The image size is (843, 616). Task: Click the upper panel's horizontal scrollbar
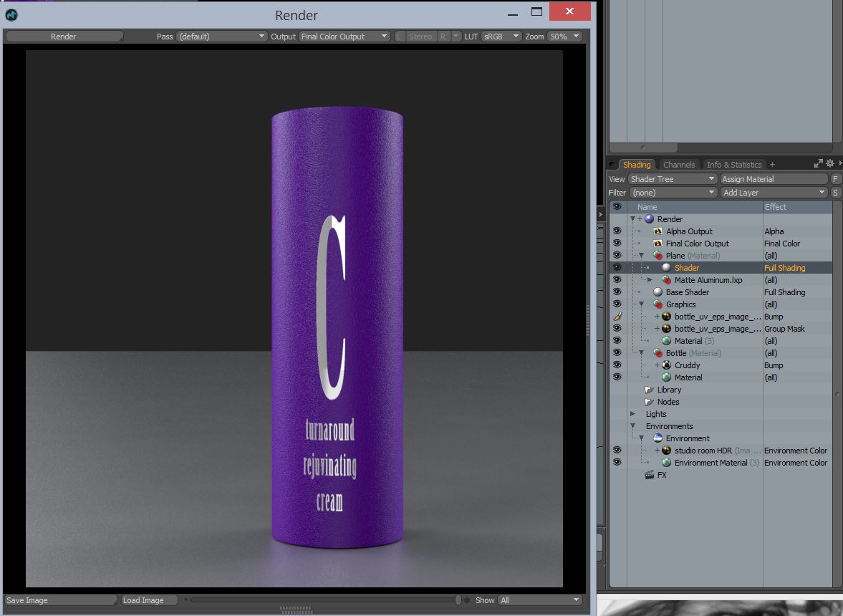(643, 148)
